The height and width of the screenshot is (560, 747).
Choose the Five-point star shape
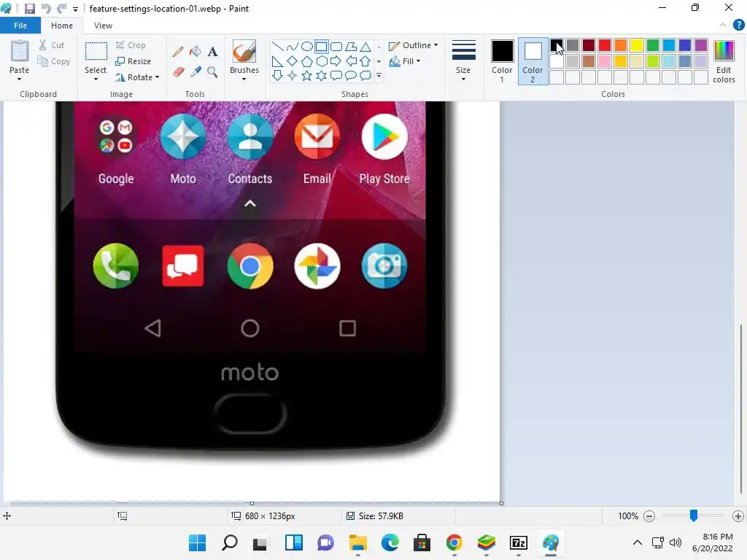307,76
